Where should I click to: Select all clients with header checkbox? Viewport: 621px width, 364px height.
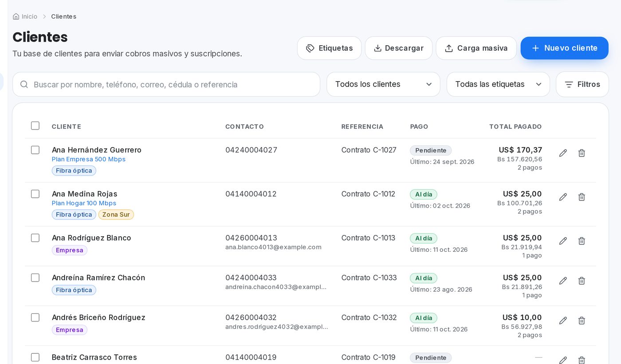[x=35, y=125]
